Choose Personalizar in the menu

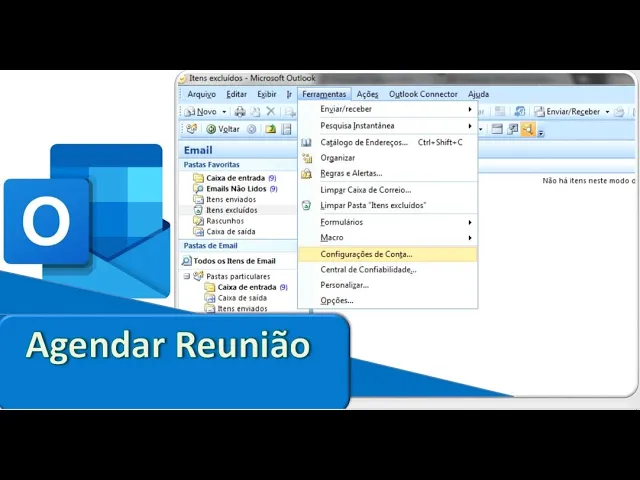point(388,285)
